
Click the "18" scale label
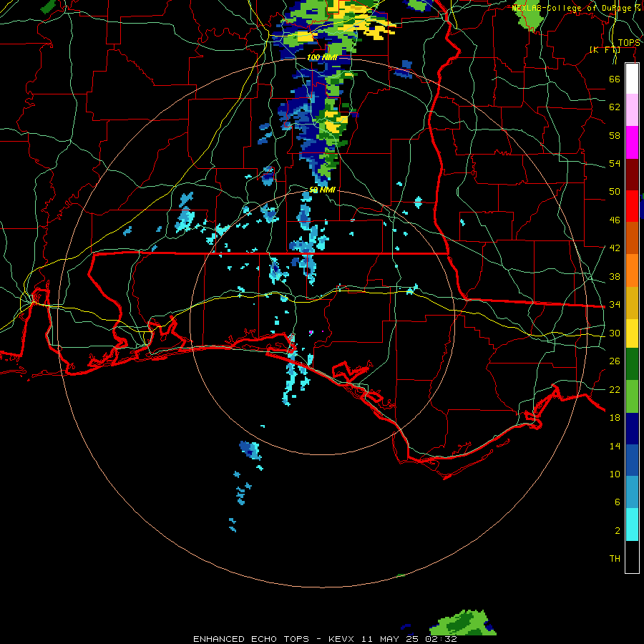pos(615,418)
